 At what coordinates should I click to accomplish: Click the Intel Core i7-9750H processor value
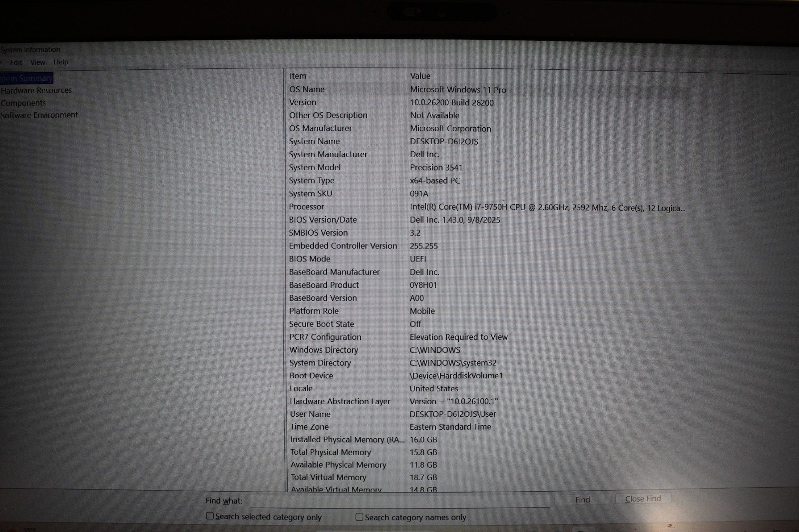point(547,208)
